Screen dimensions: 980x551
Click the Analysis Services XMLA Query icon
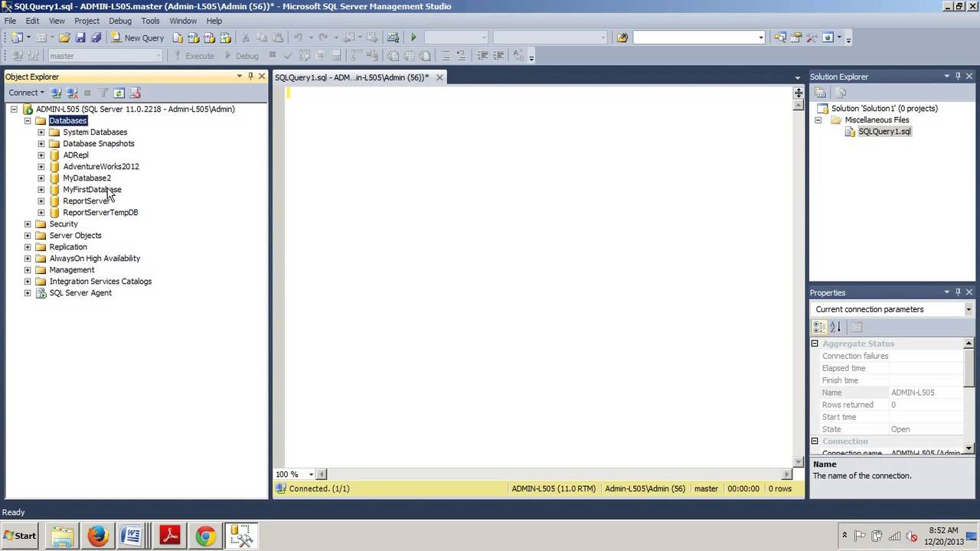[226, 37]
